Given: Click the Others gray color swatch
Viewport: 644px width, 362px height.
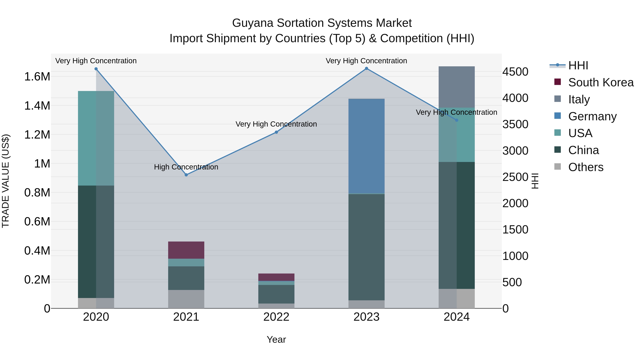Looking at the screenshot, I should [x=557, y=166].
